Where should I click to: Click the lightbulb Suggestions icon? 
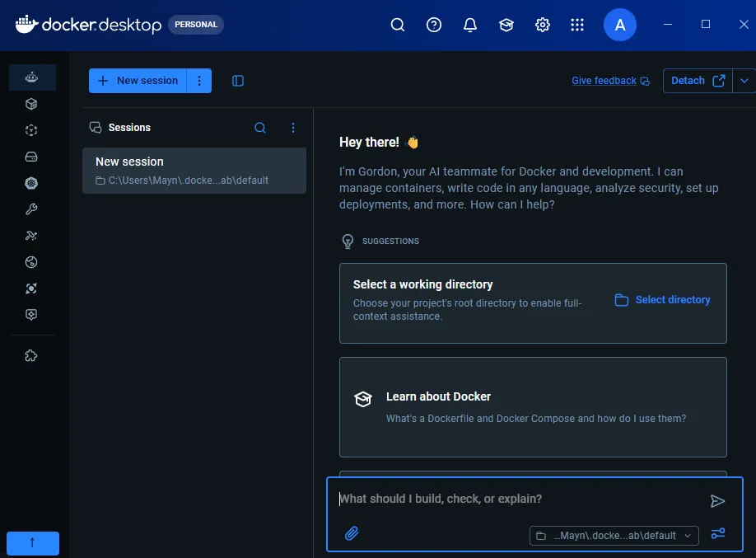(348, 241)
